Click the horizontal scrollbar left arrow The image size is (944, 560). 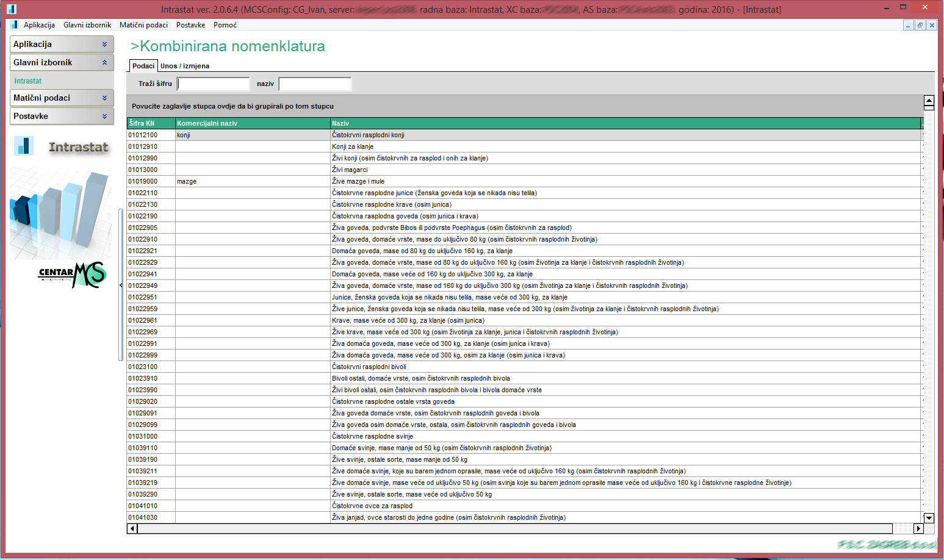click(x=132, y=528)
